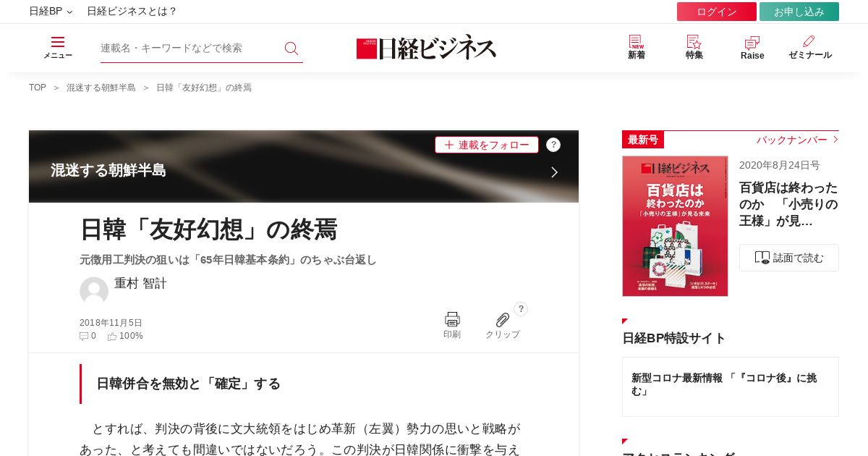This screenshot has height=456, width=868.
Task: Click the 2020年8月24日号 issue date
Action: pyautogui.click(x=780, y=165)
